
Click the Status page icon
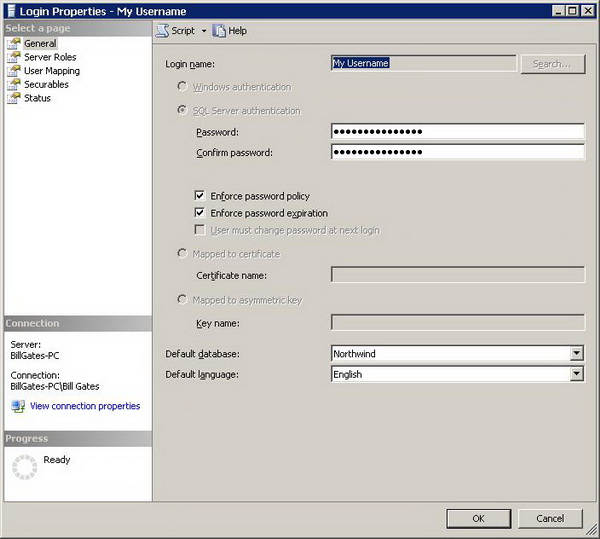coord(14,98)
